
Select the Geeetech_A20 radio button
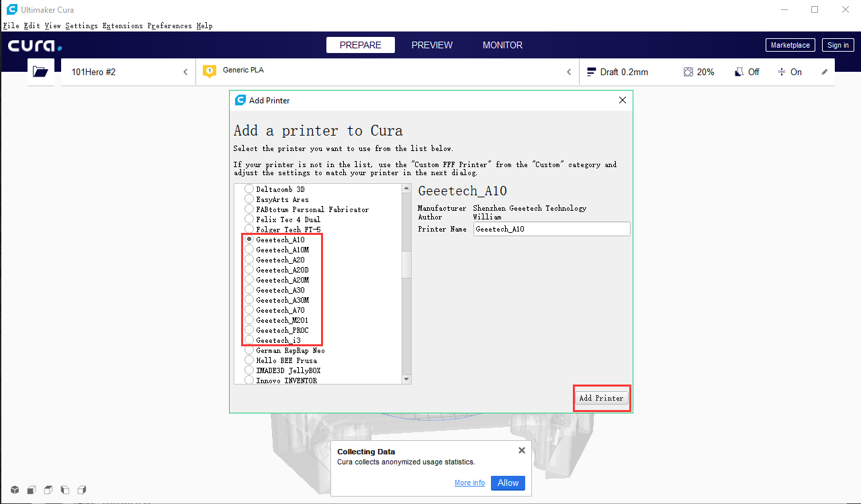pyautogui.click(x=249, y=260)
